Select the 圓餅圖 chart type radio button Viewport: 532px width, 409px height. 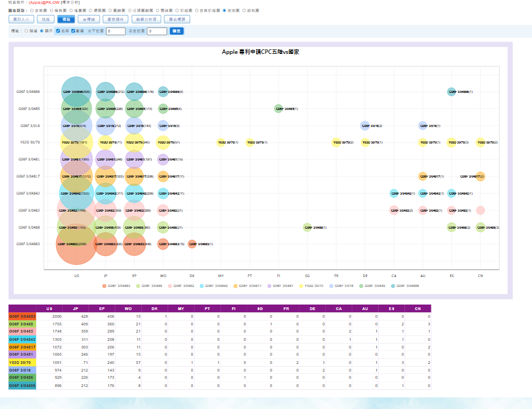110,10
